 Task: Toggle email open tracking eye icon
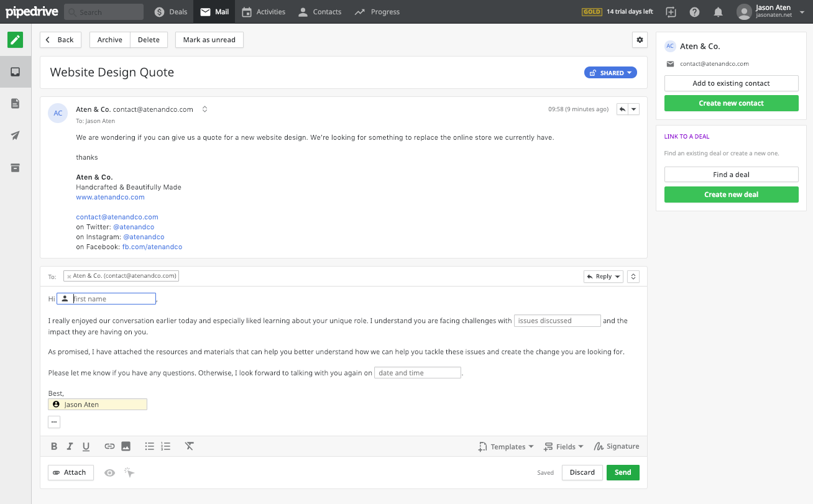[109, 473]
